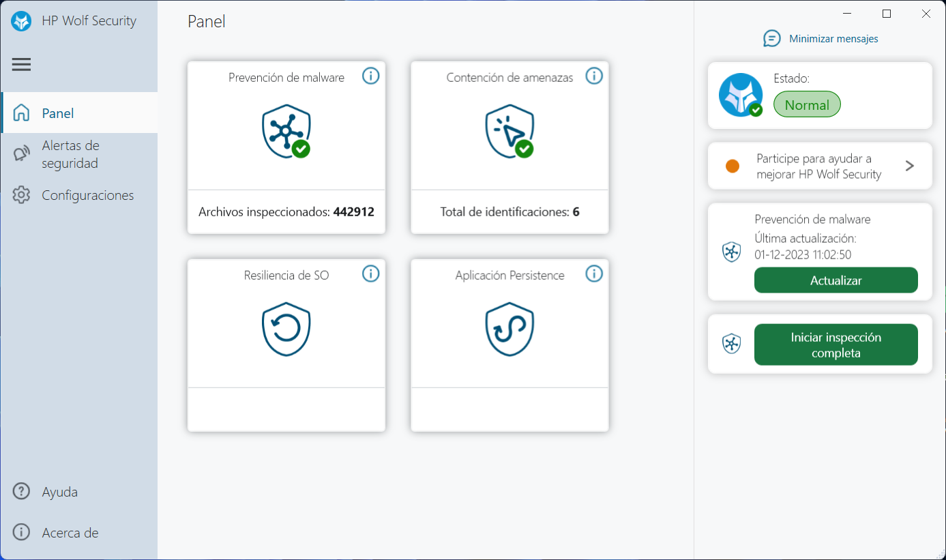Click the Panel page heading
Viewport: 946px width, 560px height.
(207, 22)
